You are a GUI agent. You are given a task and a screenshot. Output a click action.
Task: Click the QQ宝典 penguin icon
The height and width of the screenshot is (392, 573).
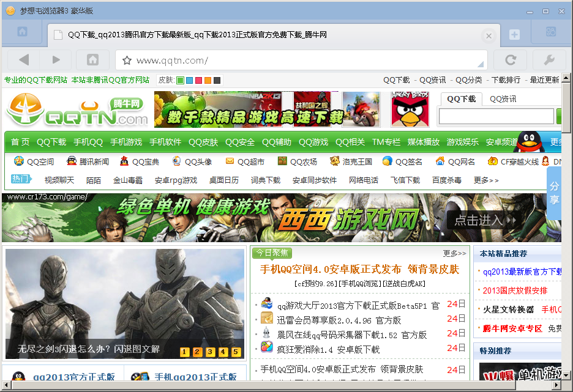[124, 161]
